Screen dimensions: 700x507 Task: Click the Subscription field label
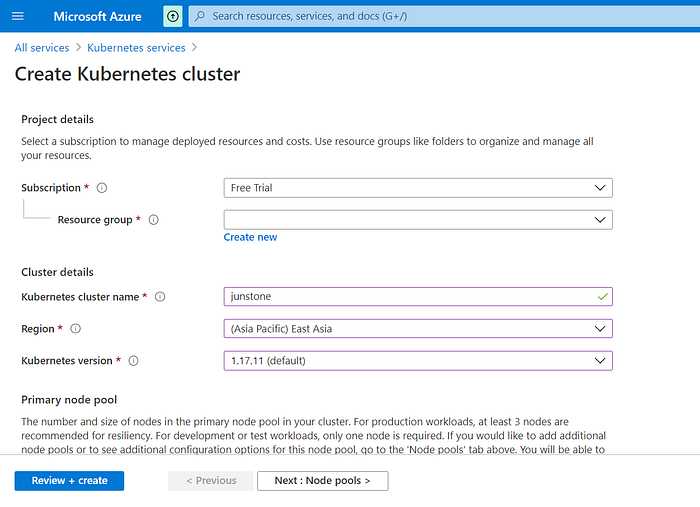(x=51, y=188)
